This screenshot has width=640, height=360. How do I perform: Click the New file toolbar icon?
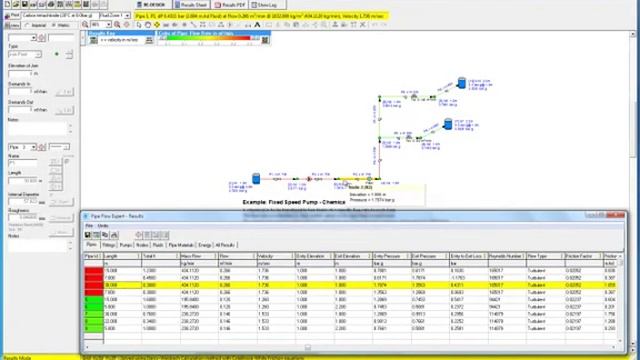tap(7, 4)
